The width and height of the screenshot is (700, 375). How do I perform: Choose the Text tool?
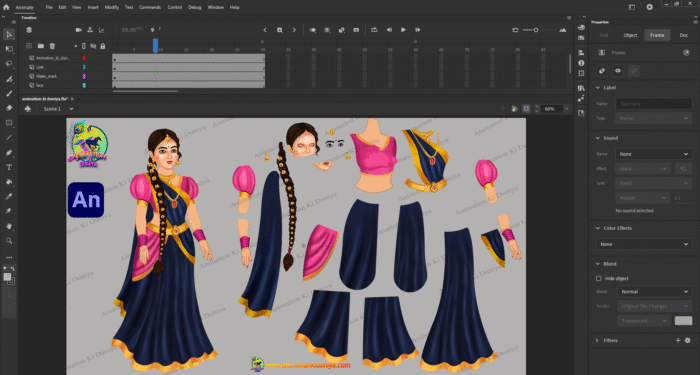click(9, 167)
